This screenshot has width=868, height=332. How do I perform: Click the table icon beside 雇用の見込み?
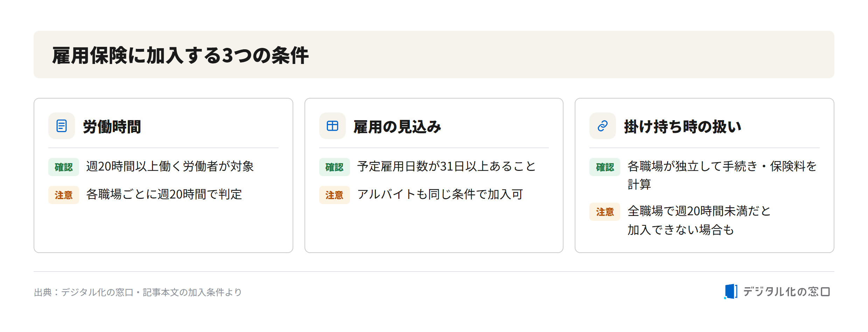[332, 126]
